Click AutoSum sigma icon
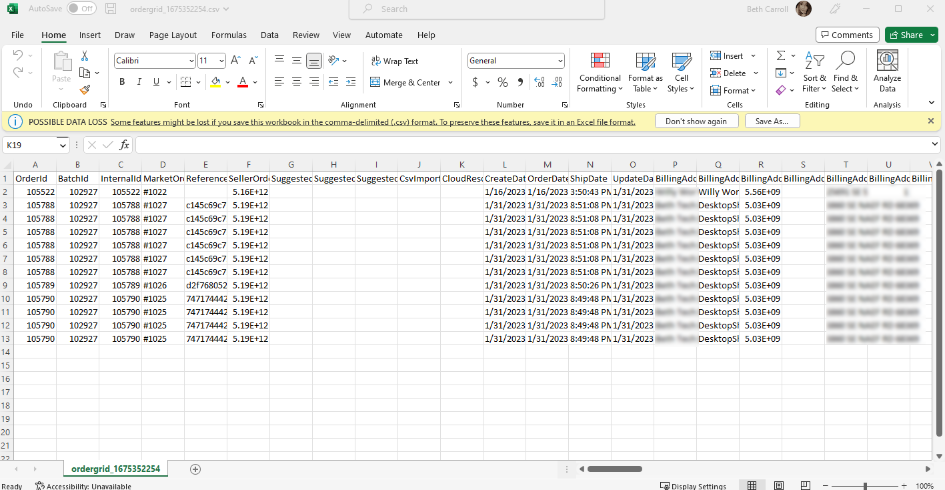The image size is (945, 490). pyautogui.click(x=781, y=56)
